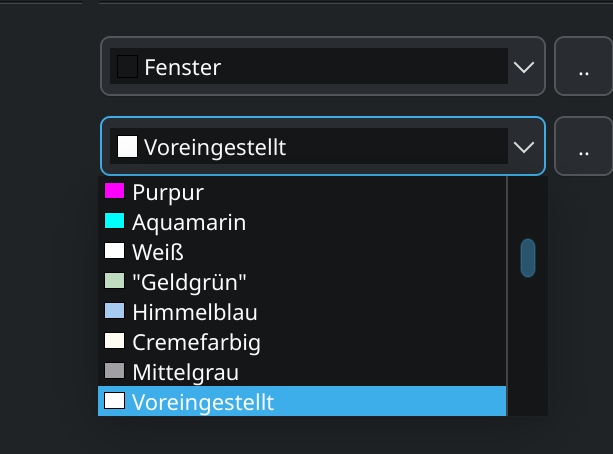
Task: Click the Fenster dropdown chevron arrow
Action: 524,67
